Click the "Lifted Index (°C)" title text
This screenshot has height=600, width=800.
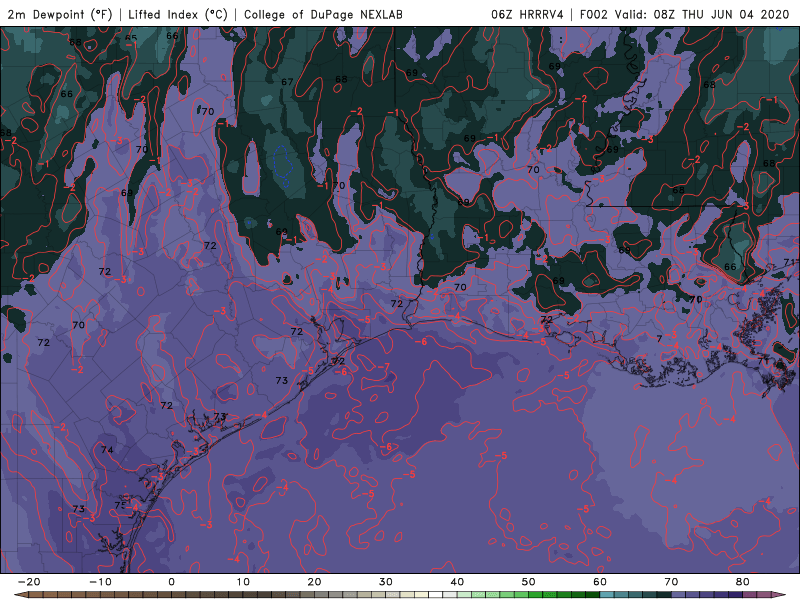click(x=177, y=15)
